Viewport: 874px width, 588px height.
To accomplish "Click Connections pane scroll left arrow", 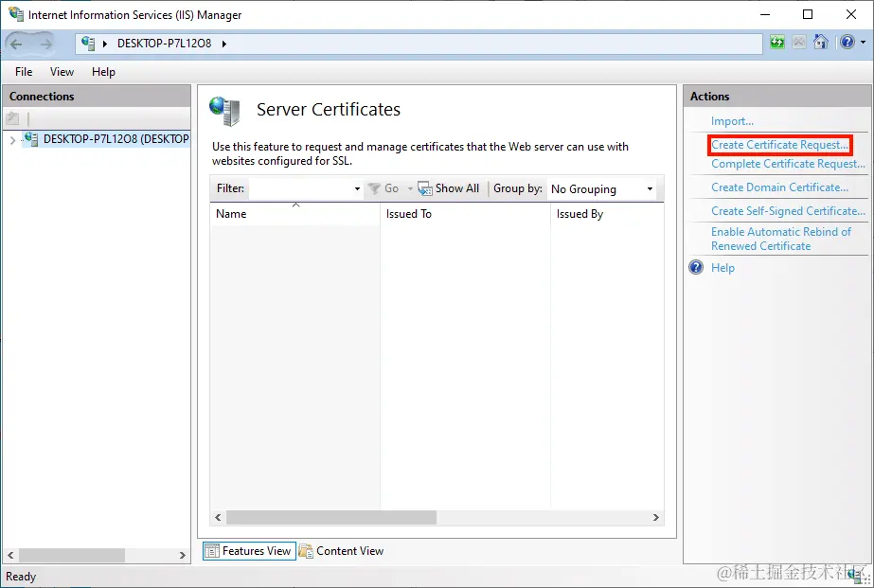I will pyautogui.click(x=10, y=555).
